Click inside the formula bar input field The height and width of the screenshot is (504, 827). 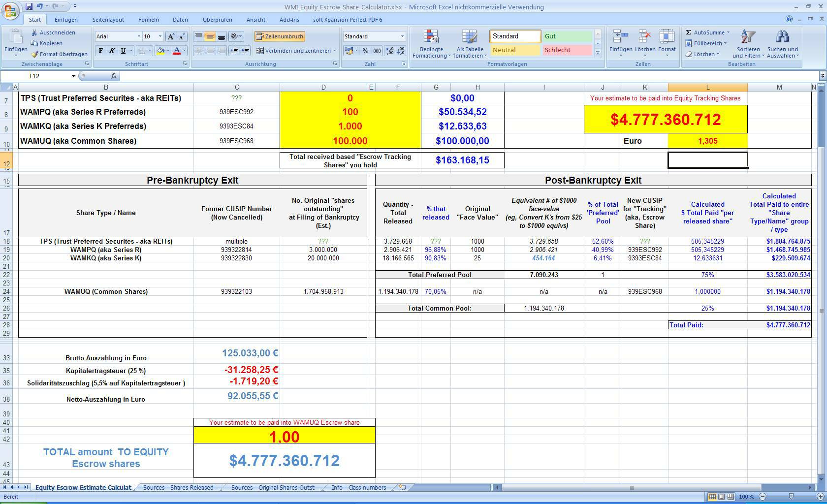click(x=443, y=76)
